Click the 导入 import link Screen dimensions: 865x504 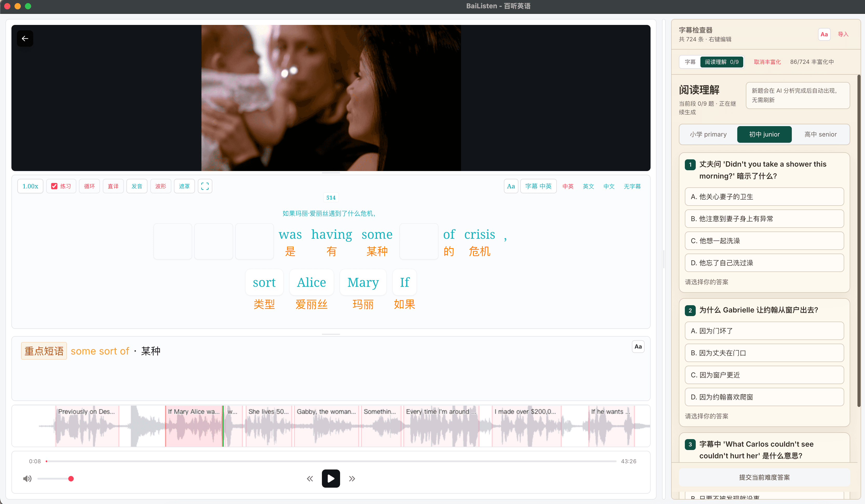click(x=843, y=34)
